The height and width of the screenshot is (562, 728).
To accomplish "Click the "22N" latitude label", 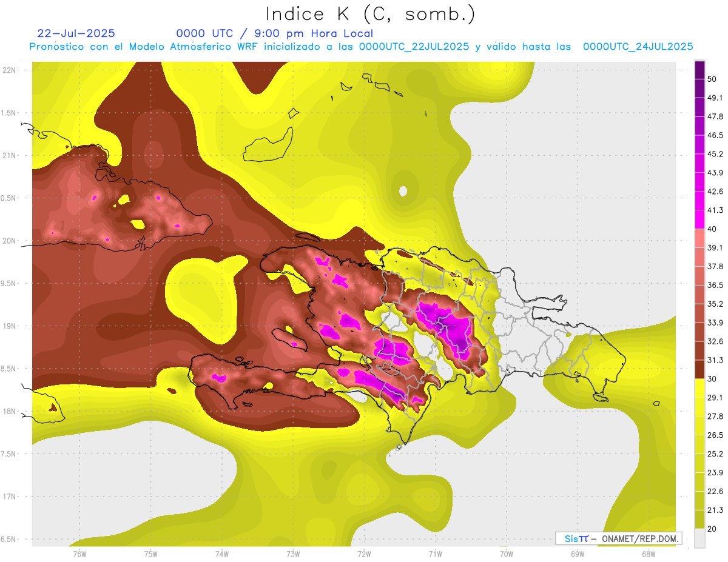I will [9, 70].
